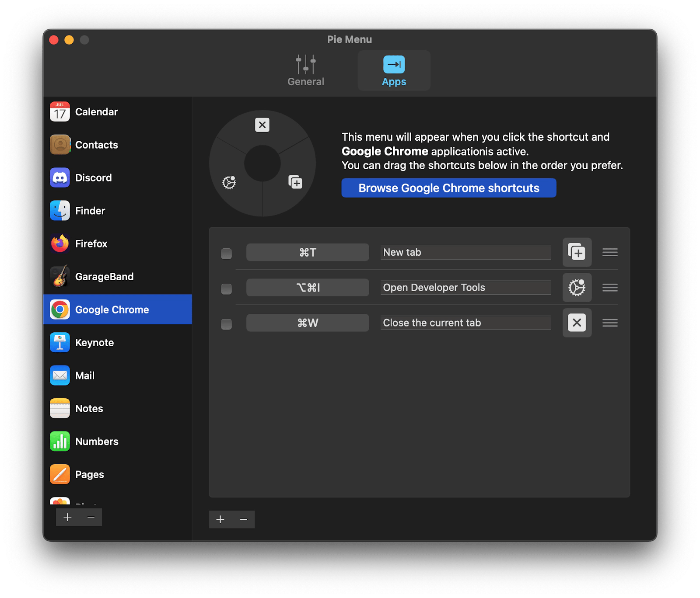Tick the checkbox for Open Developer Tools
Screen dimensions: 700x598
(x=227, y=289)
